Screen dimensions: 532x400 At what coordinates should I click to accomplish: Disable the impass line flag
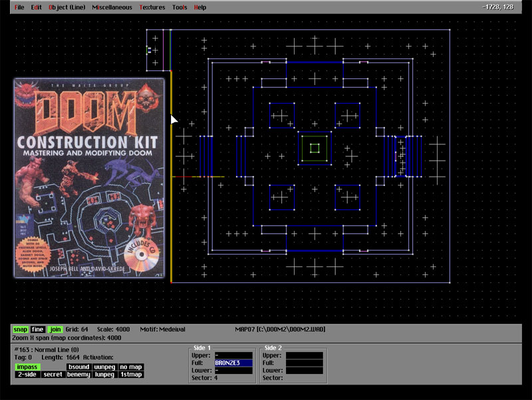coord(27,367)
